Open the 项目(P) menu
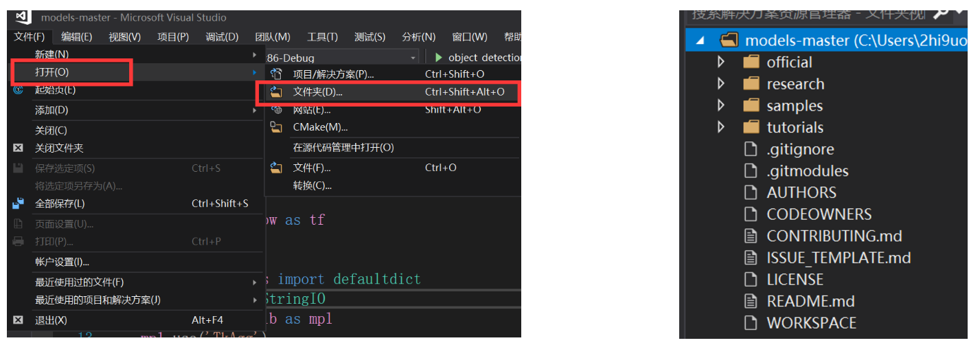Screen dimensions: 980x345 pyautogui.click(x=173, y=36)
